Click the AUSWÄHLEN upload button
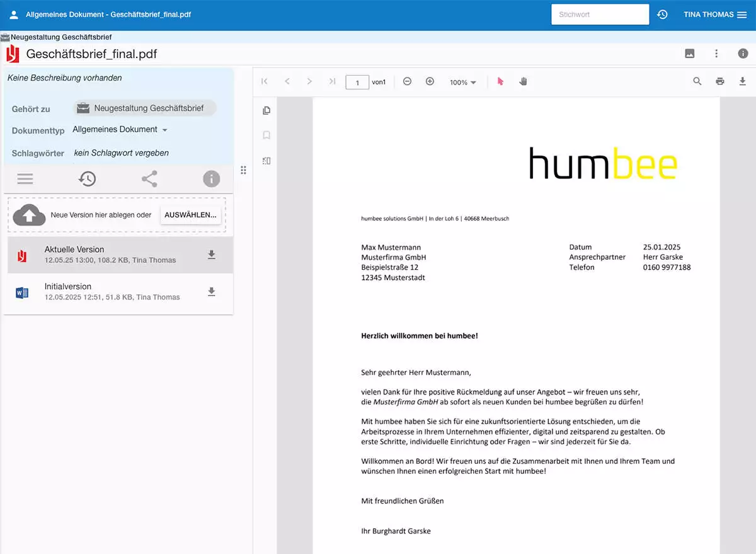The height and width of the screenshot is (554, 756). click(x=190, y=214)
